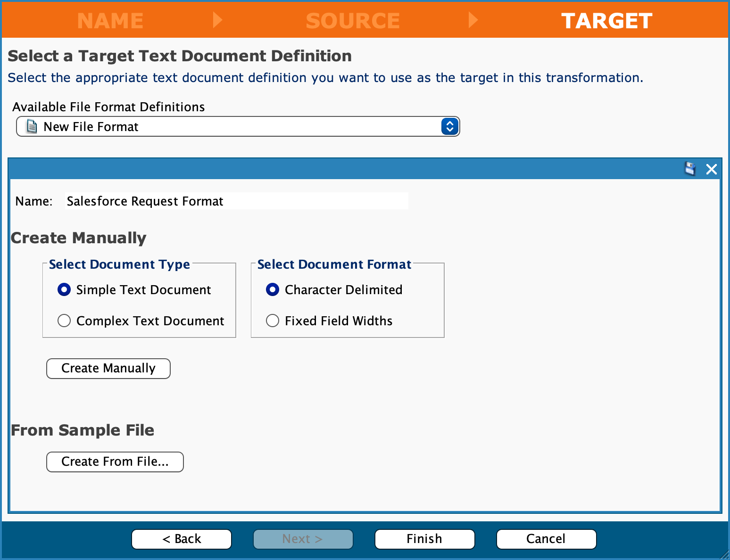Click into the Name text field
This screenshot has width=730, height=560.
coord(236,201)
